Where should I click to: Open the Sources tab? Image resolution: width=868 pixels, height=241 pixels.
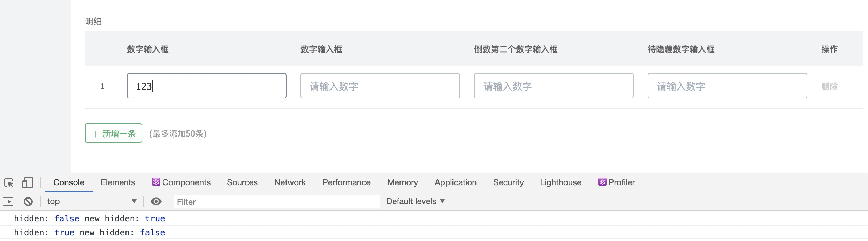coord(242,182)
